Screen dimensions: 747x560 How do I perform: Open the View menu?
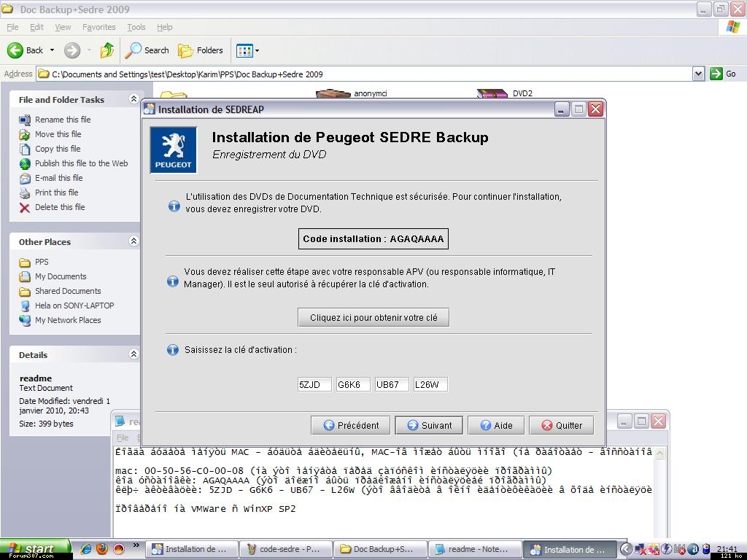(x=63, y=27)
